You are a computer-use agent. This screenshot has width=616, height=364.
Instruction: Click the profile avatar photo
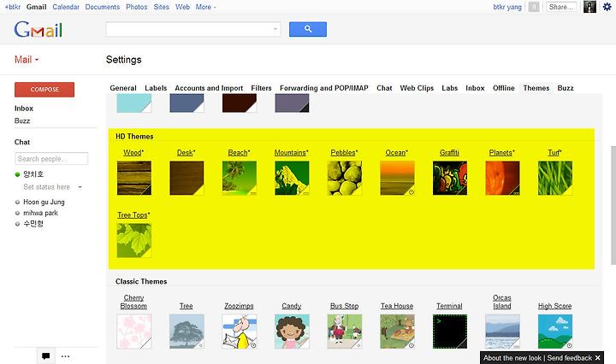tap(589, 7)
